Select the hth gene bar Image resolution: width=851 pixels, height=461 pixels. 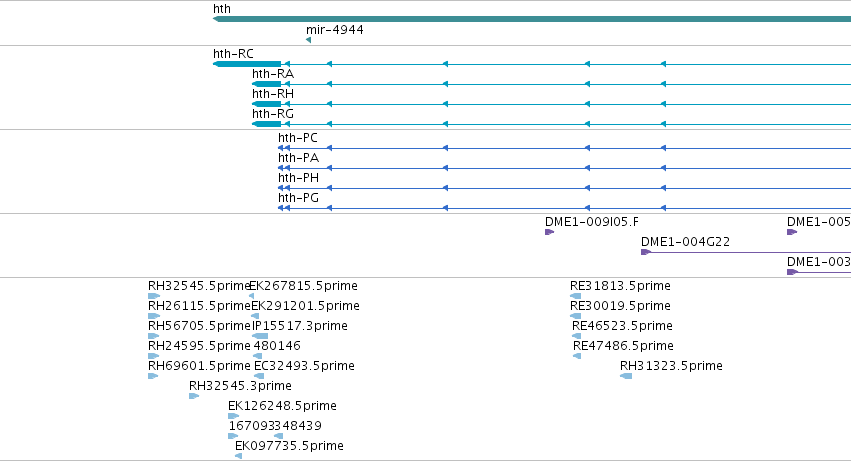(x=532, y=19)
